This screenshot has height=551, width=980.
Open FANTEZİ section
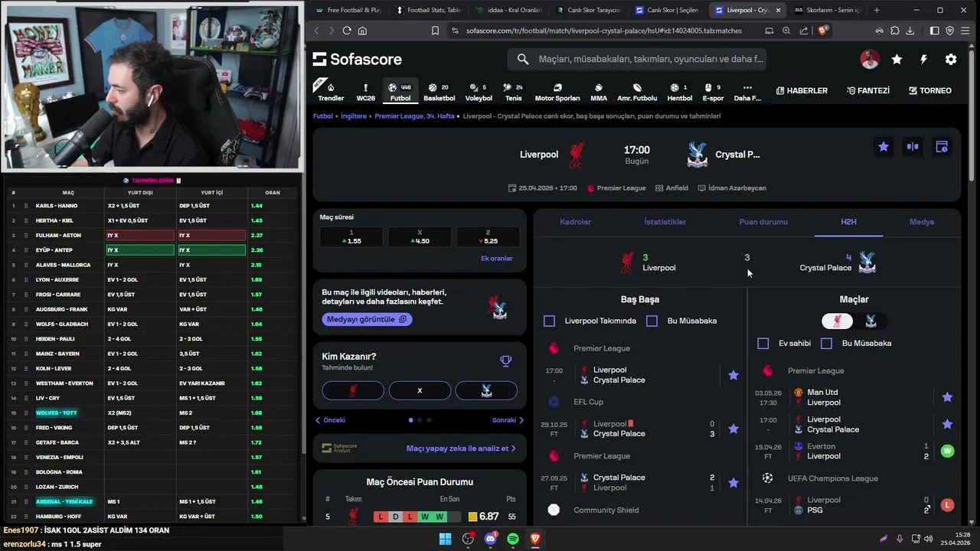[x=868, y=90]
